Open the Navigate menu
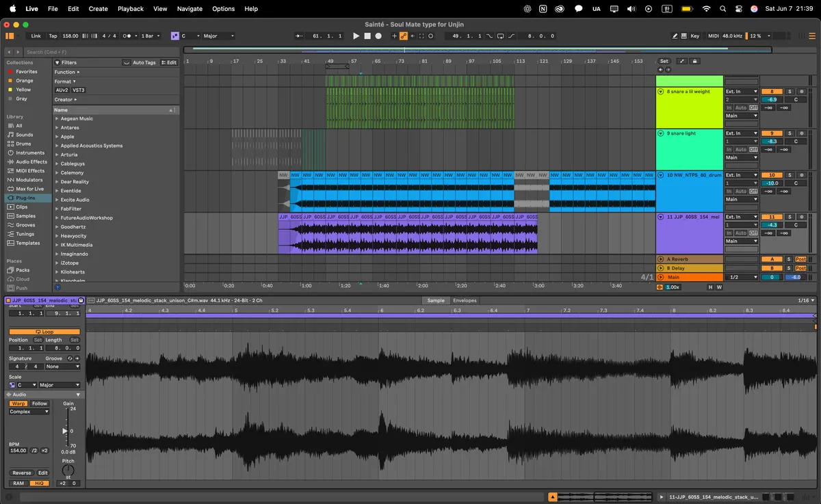The width and height of the screenshot is (821, 504). click(190, 9)
